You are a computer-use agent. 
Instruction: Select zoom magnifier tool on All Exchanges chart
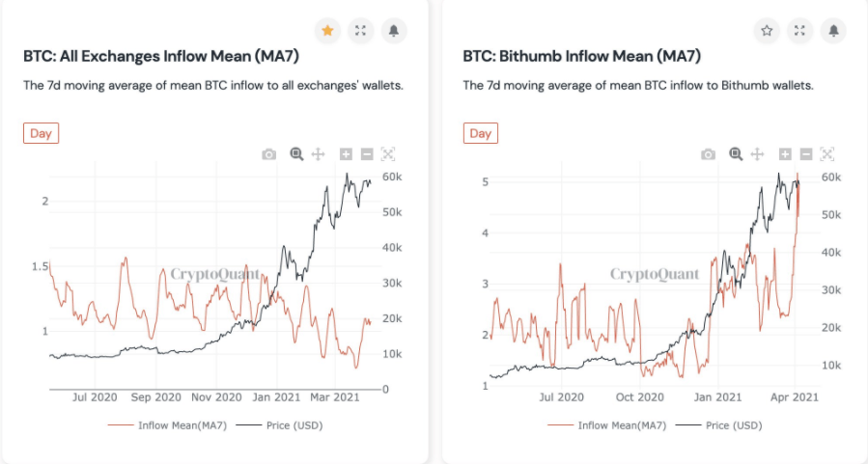(x=296, y=154)
